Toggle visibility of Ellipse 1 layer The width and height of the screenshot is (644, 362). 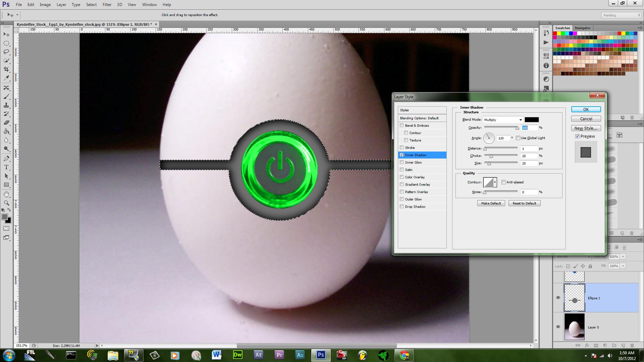click(558, 297)
